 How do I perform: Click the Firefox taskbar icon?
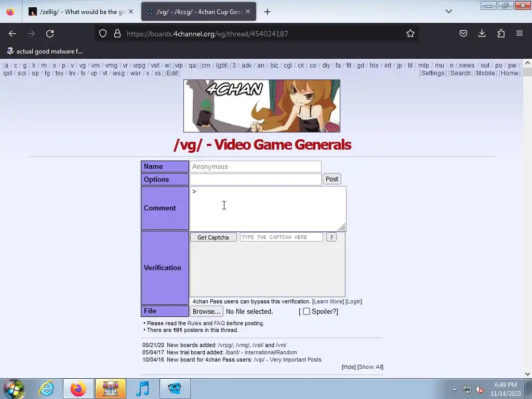pos(78,389)
